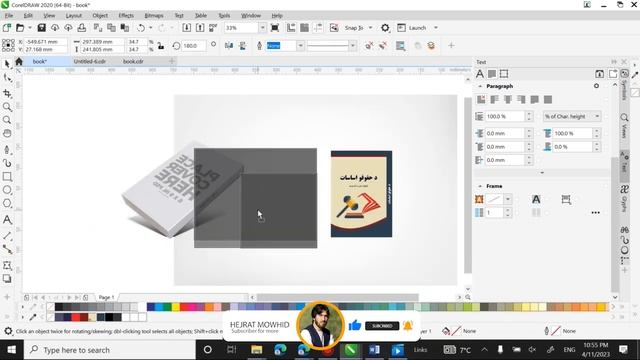Open Glyphs docker side tab
Screen dimensions: 640x360
[x=624, y=199]
